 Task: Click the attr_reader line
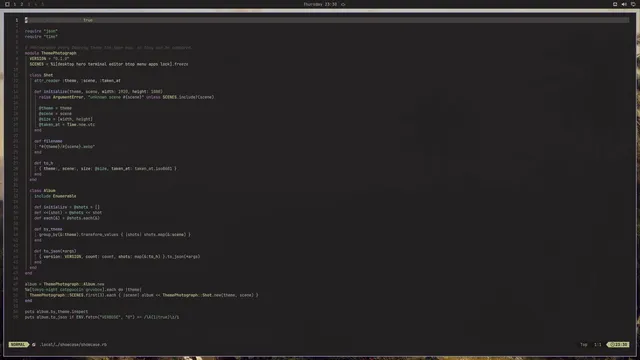[77, 80]
